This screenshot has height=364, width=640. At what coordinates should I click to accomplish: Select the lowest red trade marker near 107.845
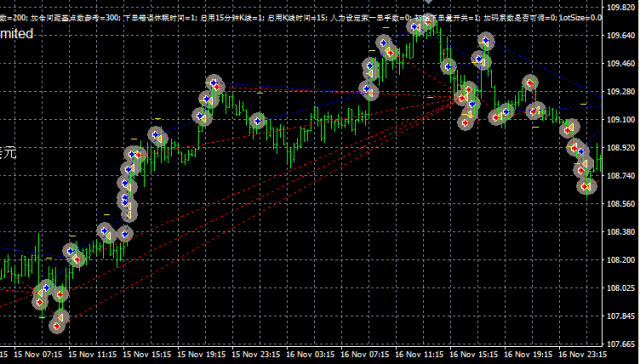[57, 326]
